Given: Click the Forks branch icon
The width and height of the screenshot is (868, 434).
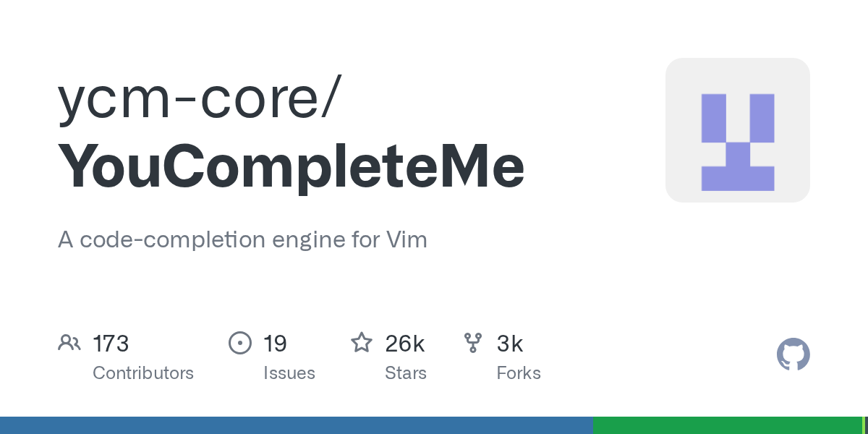Looking at the screenshot, I should pos(473,342).
